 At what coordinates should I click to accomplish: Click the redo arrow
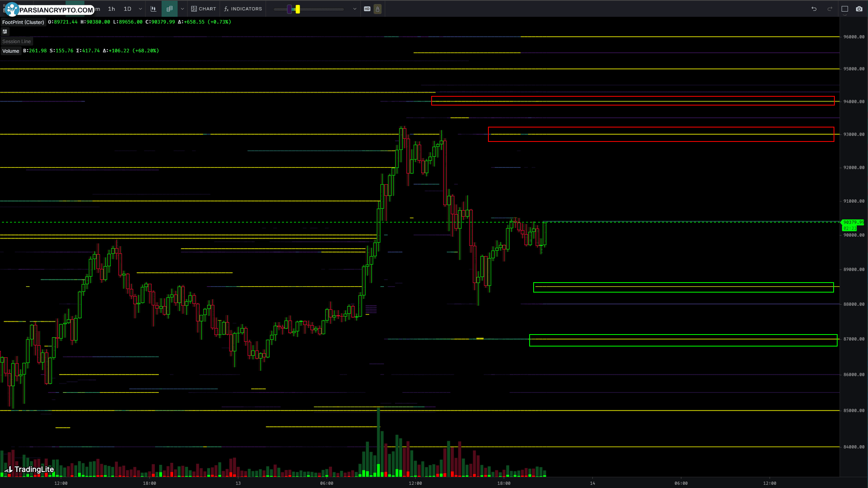pos(830,9)
